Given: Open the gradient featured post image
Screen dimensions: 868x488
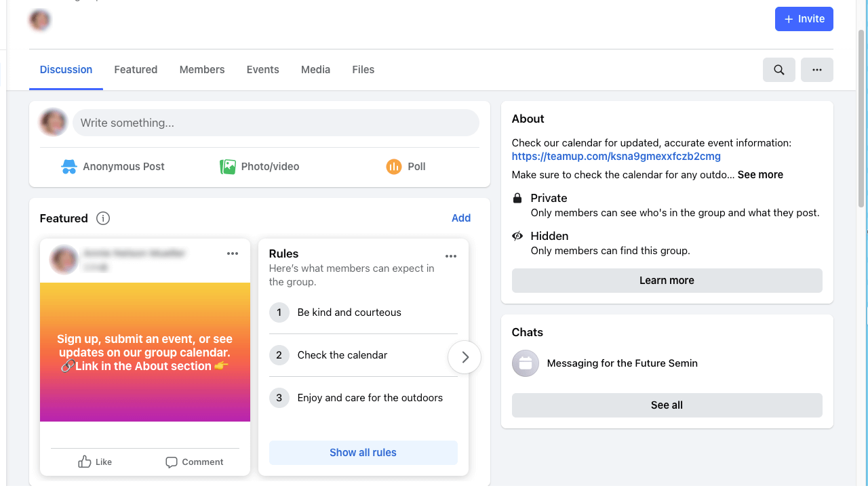Looking at the screenshot, I should 145,352.
